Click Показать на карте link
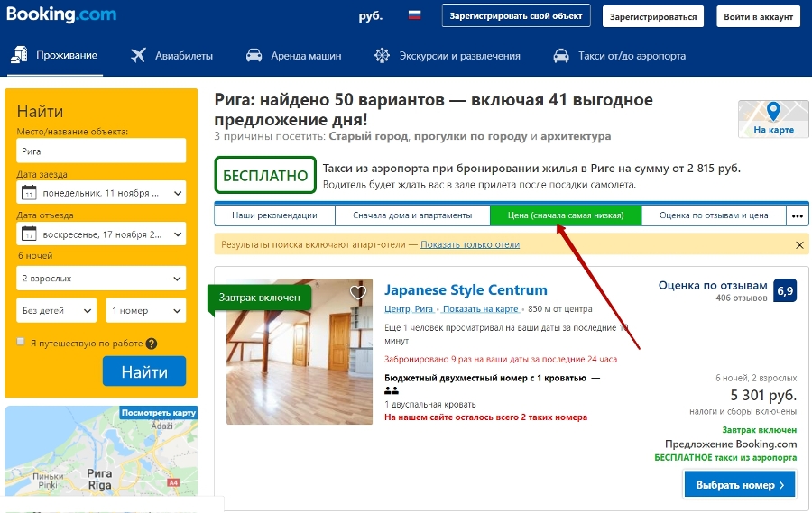 [x=481, y=309]
